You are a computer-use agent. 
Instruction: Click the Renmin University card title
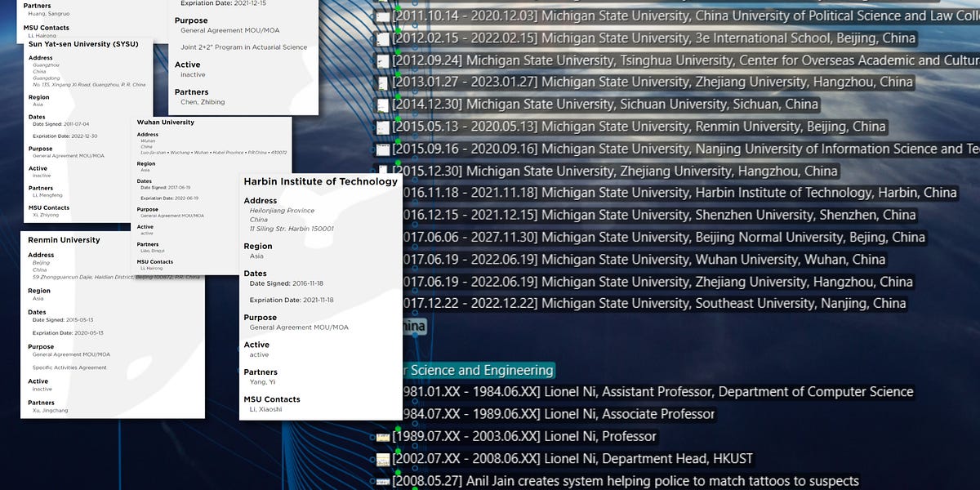click(64, 240)
